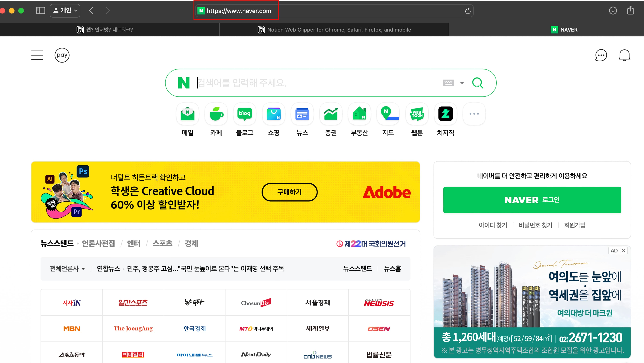Show more services via three-dot icon
Viewport: 644px width, 363px height.
[x=474, y=114]
